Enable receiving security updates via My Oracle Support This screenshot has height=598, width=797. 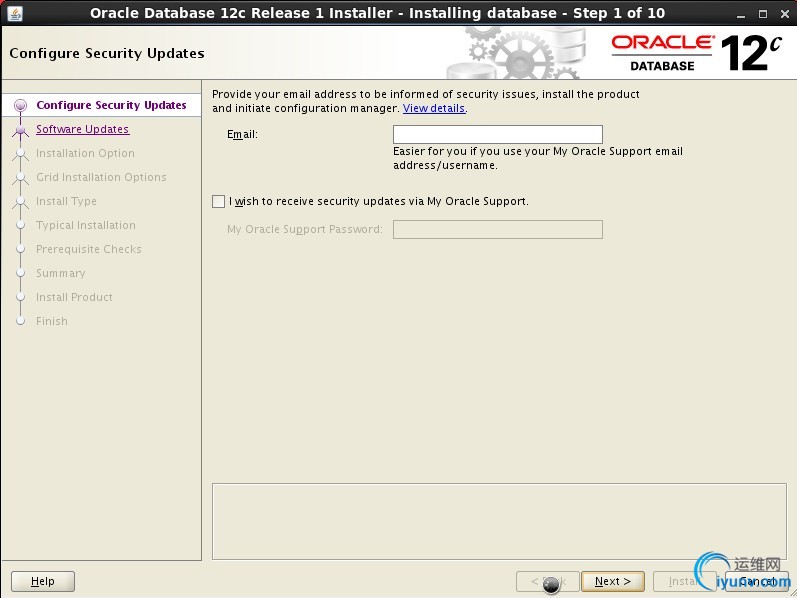(x=219, y=201)
